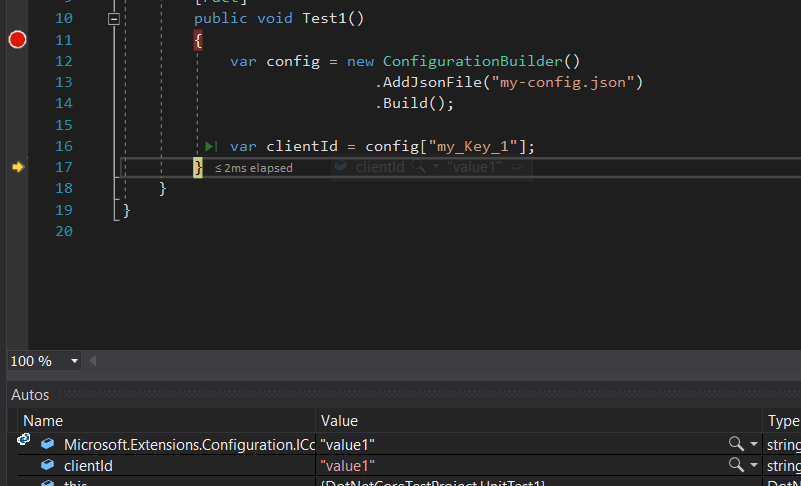Click the green Run to Click arrow
The image size is (801, 486).
tap(211, 147)
